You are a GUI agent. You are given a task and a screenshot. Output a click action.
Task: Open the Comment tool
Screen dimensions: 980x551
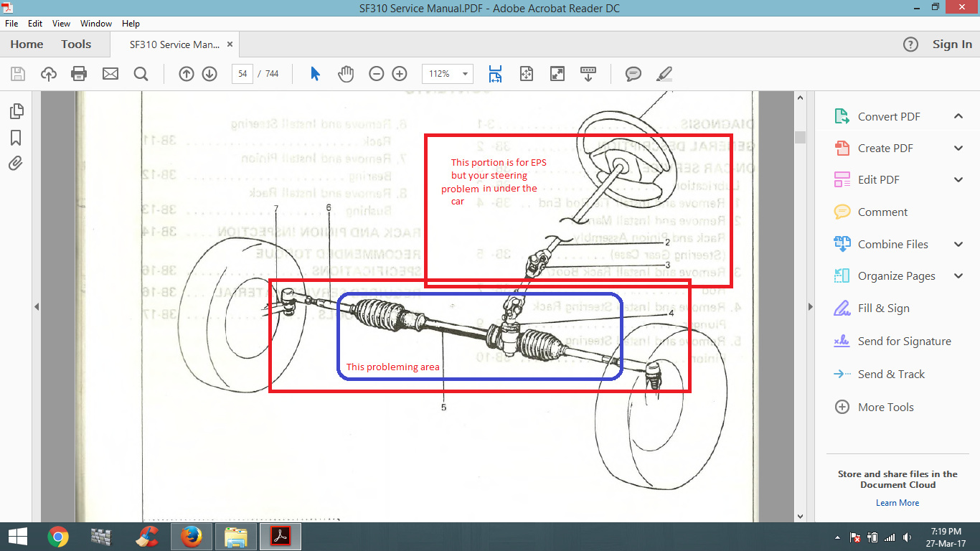point(882,212)
